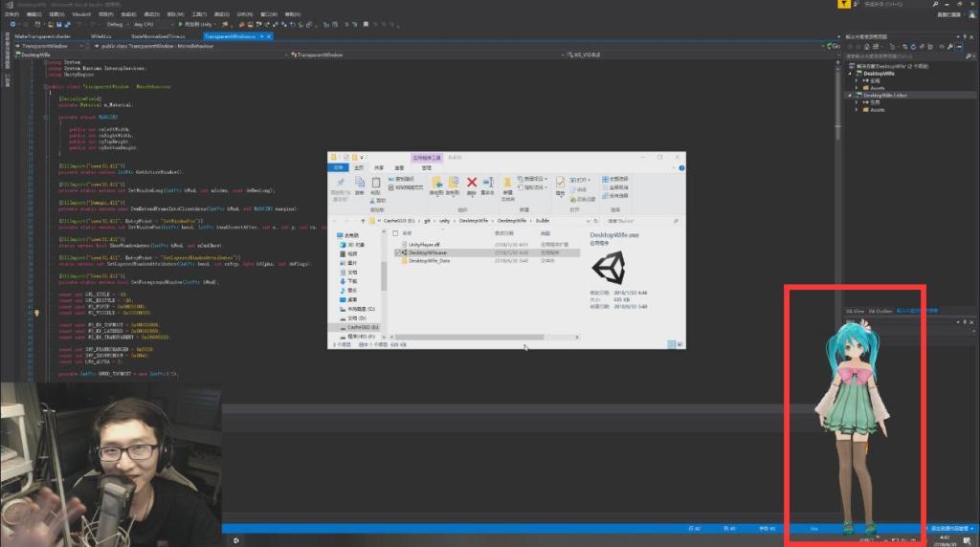
Task: Click the Copy to icon in Explorer ribbon
Action: 453,183
